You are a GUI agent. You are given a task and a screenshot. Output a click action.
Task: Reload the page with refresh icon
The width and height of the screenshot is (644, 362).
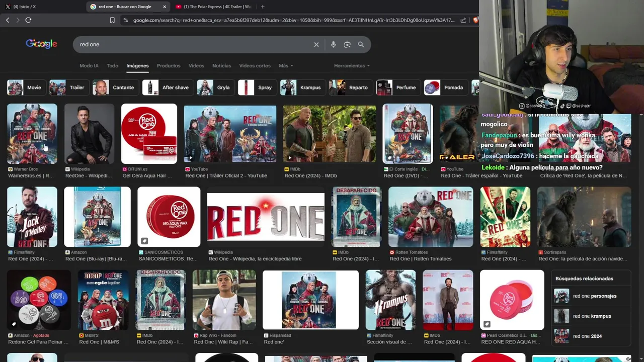[x=28, y=20]
